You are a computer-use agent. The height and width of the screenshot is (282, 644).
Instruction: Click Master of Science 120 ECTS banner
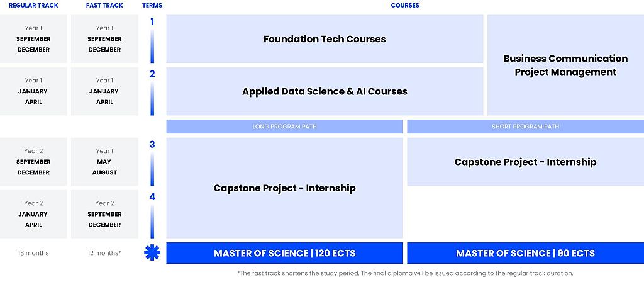click(284, 253)
